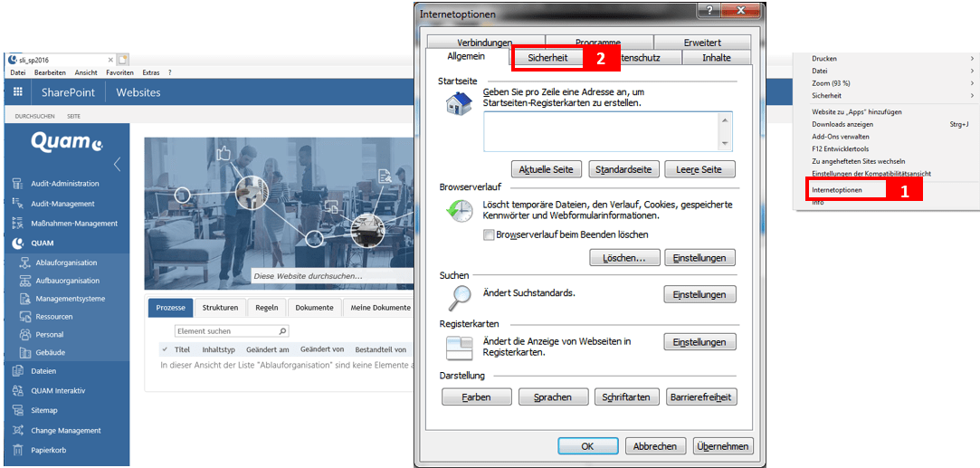Click the dialog help question mark button
Image resolution: width=980 pixels, height=468 pixels.
click(x=709, y=11)
